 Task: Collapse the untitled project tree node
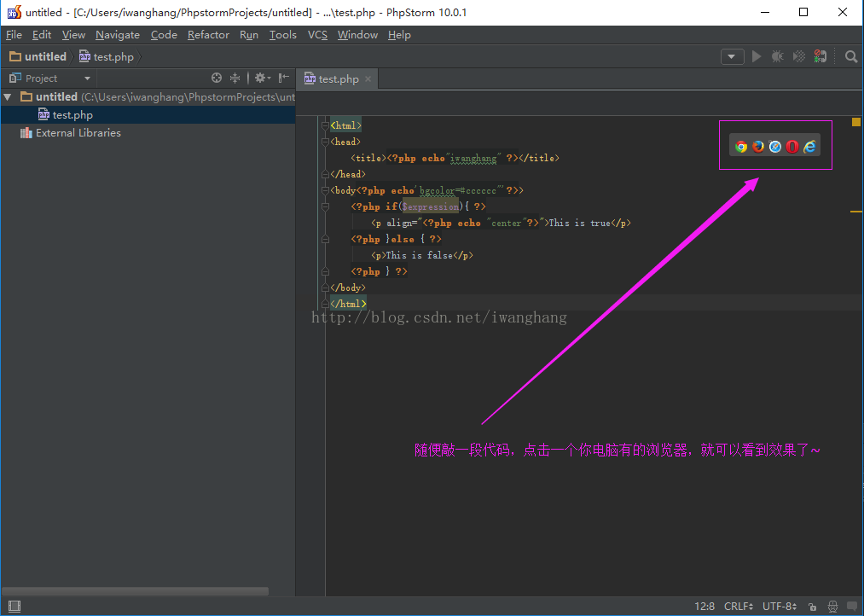(x=8, y=97)
